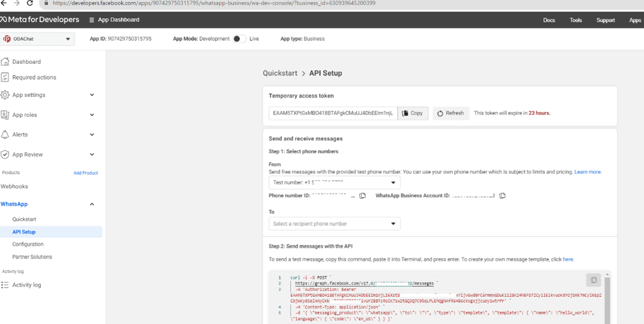The image size is (644, 324).
Task: Copy the Phone number ID icon
Action: tap(362, 196)
